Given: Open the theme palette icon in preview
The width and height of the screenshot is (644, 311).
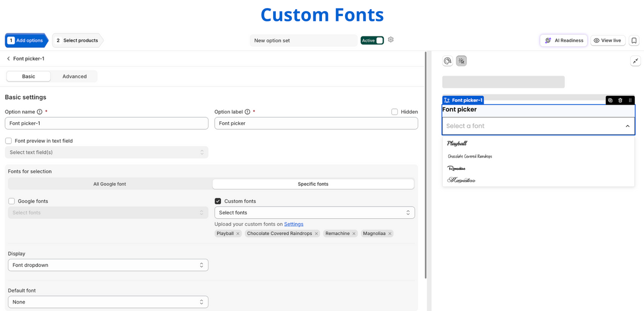Looking at the screenshot, I should [448, 61].
